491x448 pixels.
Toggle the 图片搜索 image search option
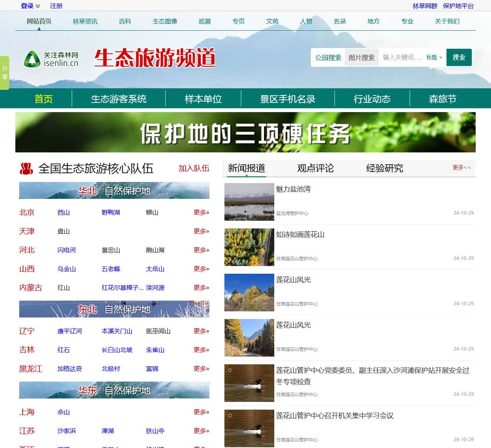click(x=362, y=57)
